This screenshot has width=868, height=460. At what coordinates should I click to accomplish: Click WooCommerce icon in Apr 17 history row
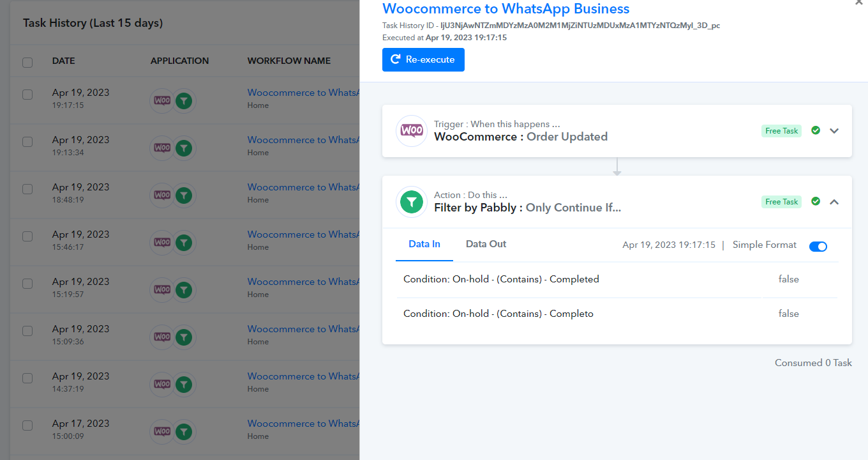[162, 431]
